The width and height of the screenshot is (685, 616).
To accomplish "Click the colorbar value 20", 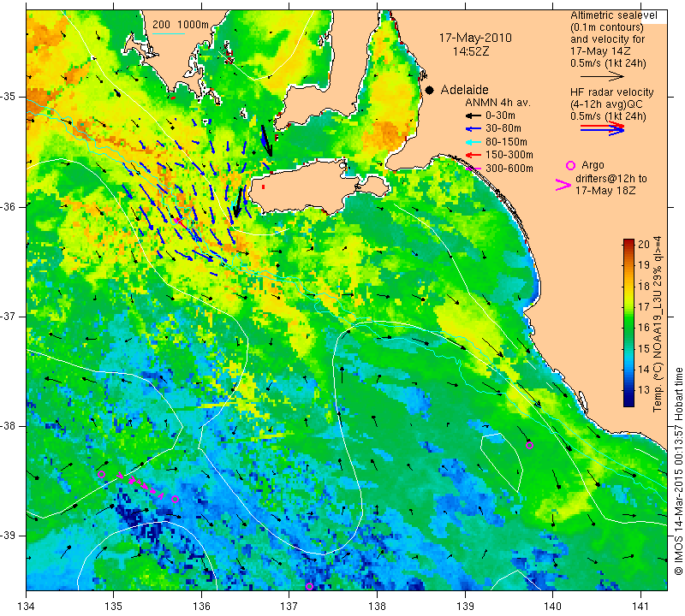I will [x=644, y=245].
